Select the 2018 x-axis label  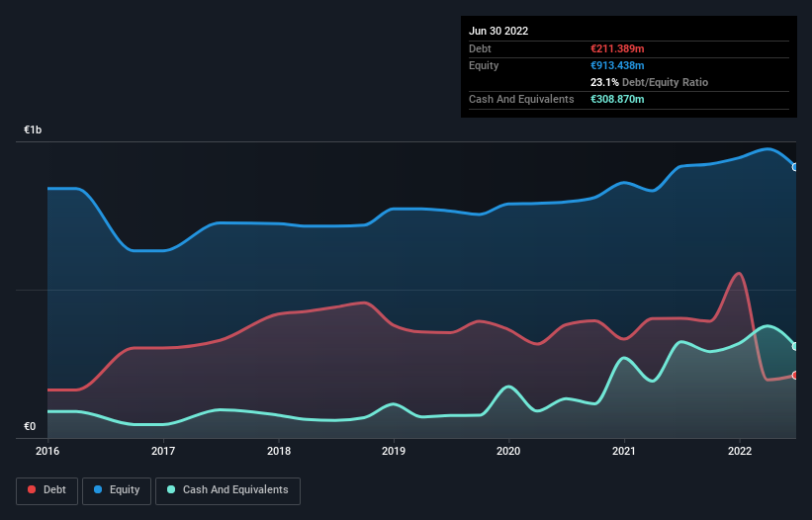pyautogui.click(x=279, y=451)
